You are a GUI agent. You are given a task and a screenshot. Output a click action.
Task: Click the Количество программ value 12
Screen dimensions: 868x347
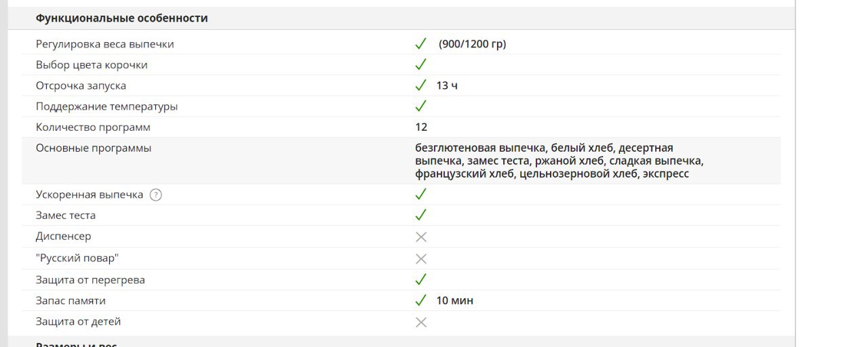pos(422,127)
